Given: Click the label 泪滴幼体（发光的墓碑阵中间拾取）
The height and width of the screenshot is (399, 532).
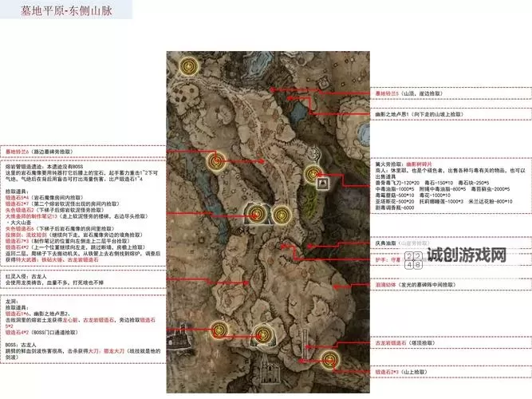Looking at the screenshot, I should coord(416,285).
